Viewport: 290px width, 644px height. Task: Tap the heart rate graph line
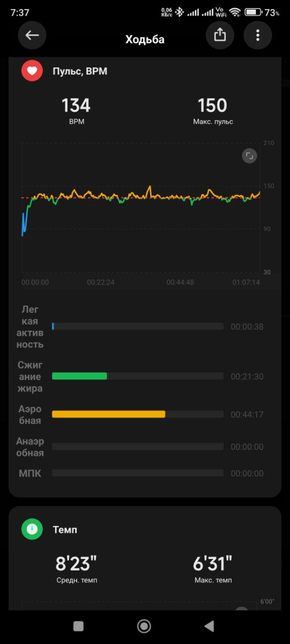tap(141, 195)
